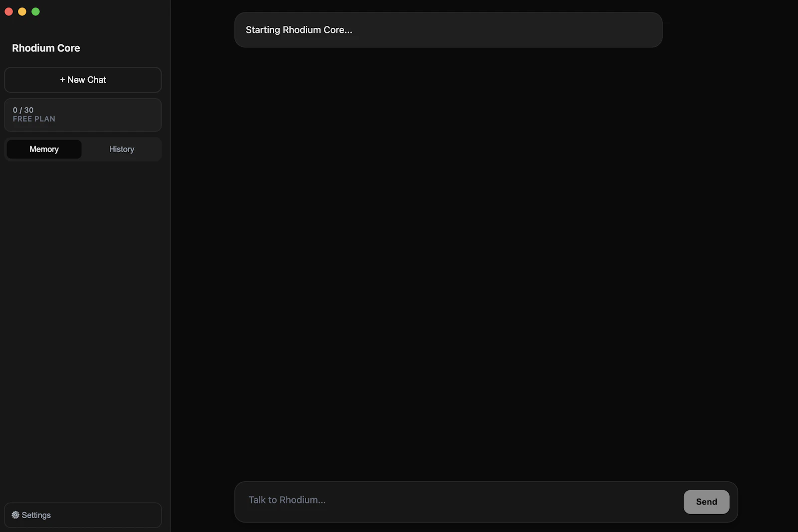Click the Rhodium Core sidebar title
Image resolution: width=798 pixels, height=532 pixels.
click(46, 48)
